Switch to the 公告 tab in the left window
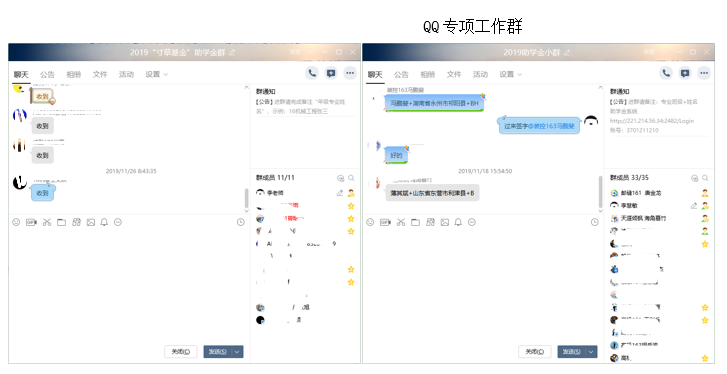 (x=47, y=74)
